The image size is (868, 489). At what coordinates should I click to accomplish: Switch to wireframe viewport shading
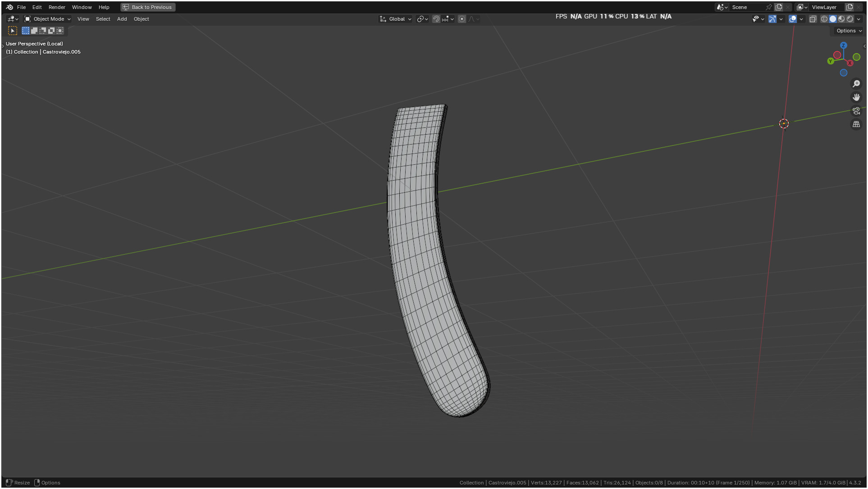pos(824,19)
